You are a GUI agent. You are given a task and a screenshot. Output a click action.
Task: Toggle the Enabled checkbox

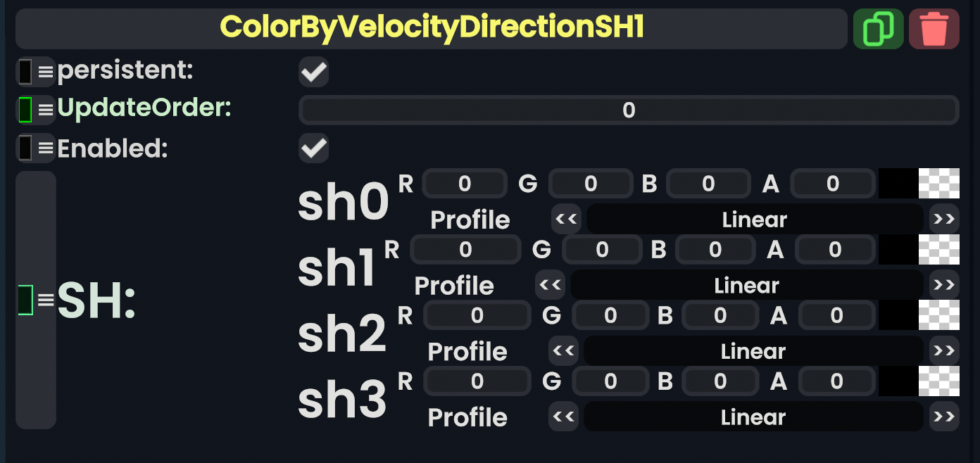pyautogui.click(x=313, y=148)
